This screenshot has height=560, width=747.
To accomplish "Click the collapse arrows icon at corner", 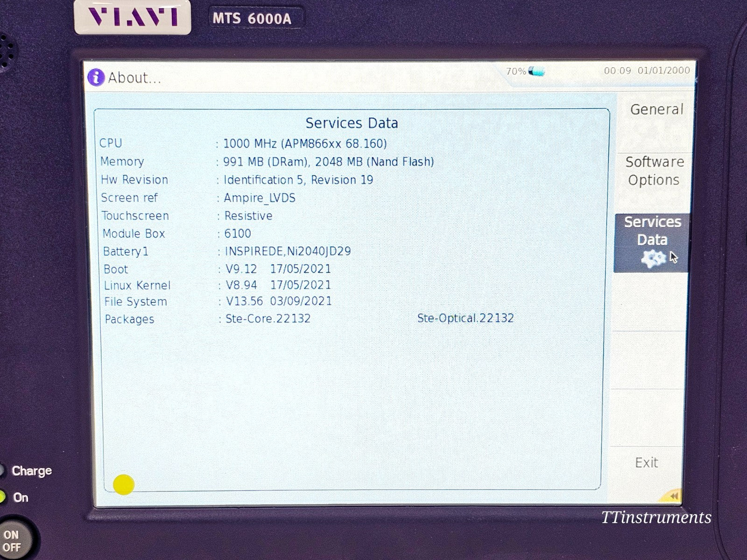I will pos(673,496).
